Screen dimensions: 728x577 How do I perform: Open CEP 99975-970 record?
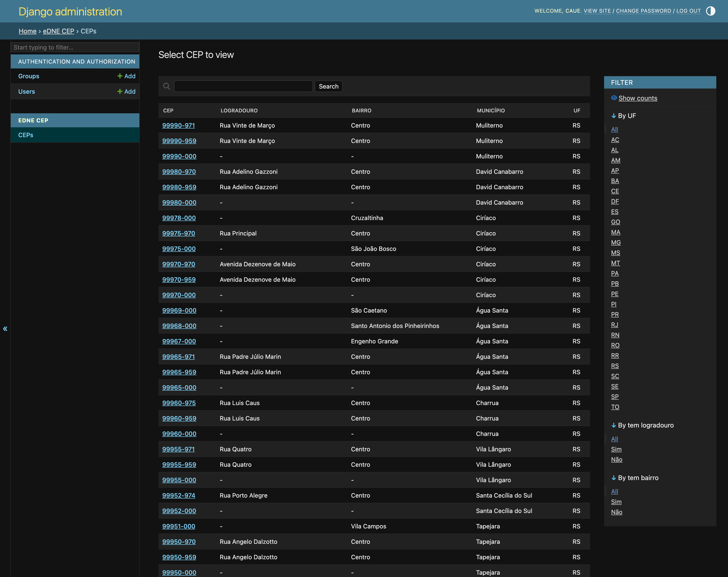coord(178,234)
